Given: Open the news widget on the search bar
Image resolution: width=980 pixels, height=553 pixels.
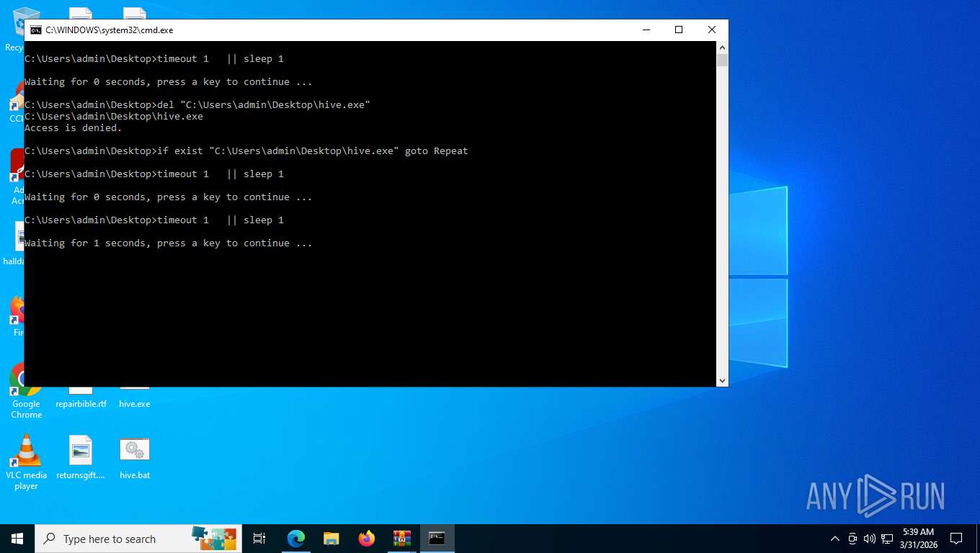Looking at the screenshot, I should 214,539.
